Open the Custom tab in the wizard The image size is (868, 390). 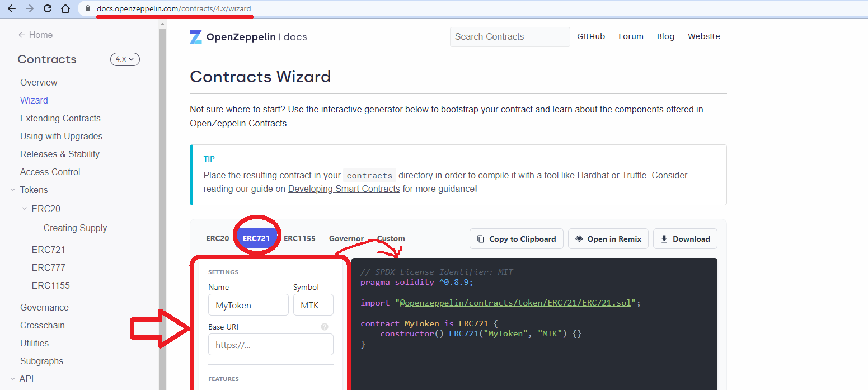click(390, 238)
